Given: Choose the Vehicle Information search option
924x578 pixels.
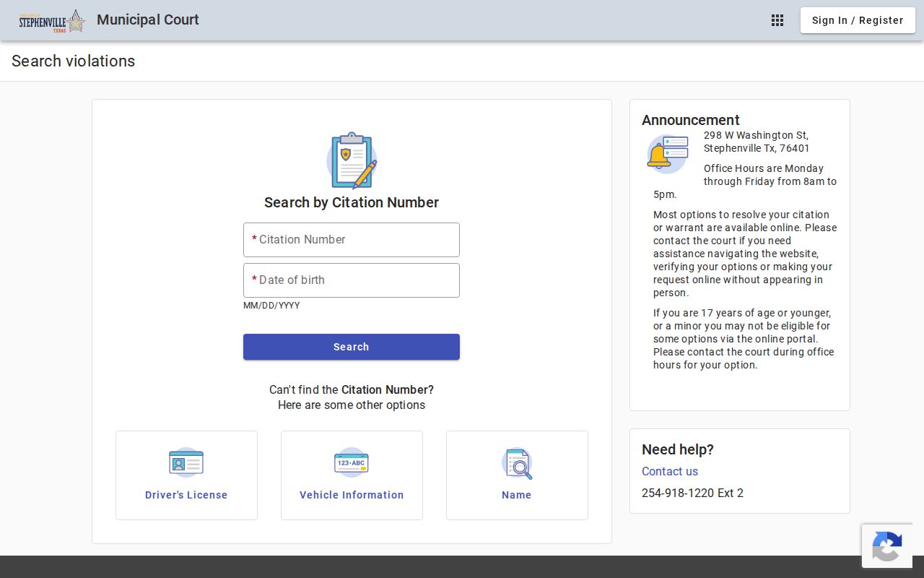Looking at the screenshot, I should (x=352, y=475).
